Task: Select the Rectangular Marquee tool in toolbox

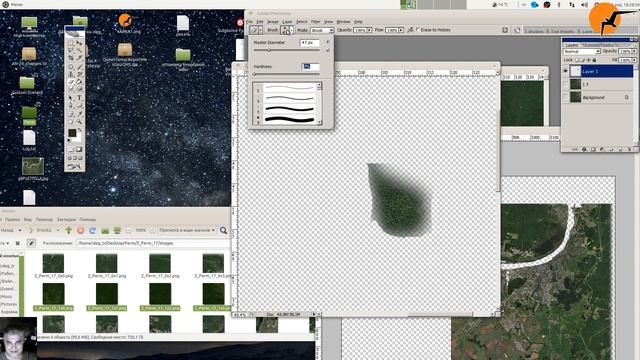Action: point(71,43)
